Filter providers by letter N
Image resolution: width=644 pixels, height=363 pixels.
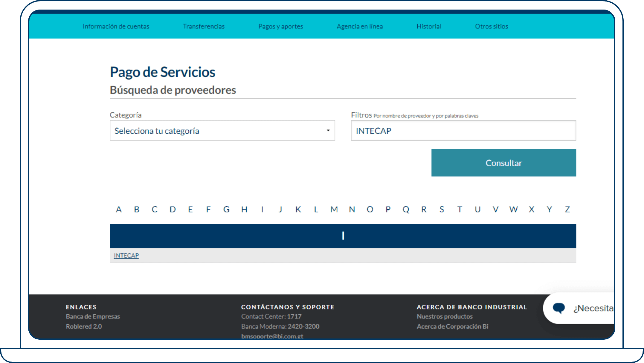[x=352, y=209]
